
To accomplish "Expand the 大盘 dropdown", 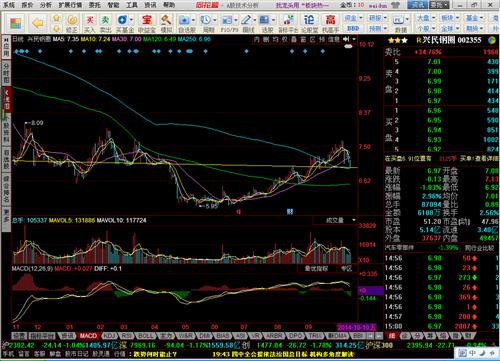I will (x=426, y=18).
